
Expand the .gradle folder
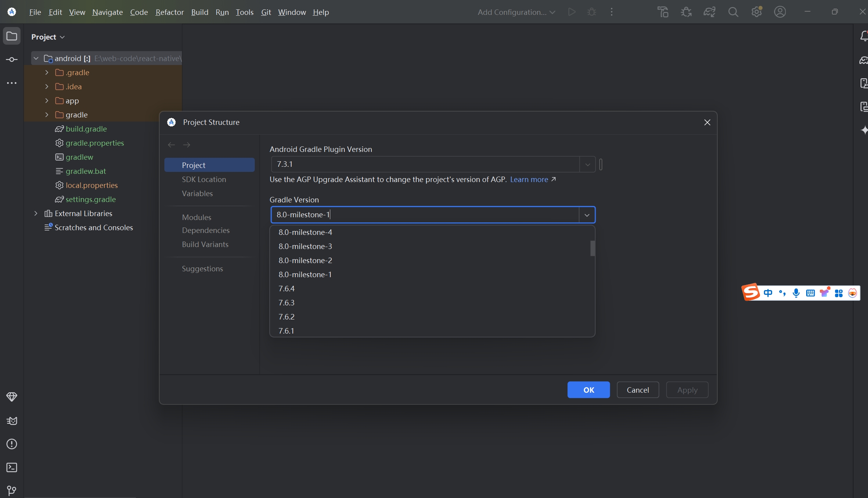click(47, 72)
